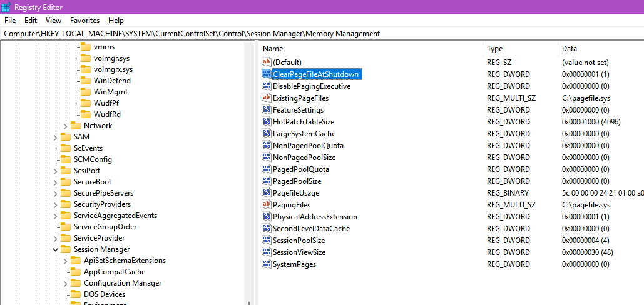Click the PagefileUsage binary value icon
This screenshot has width=644, height=305.
[267, 192]
